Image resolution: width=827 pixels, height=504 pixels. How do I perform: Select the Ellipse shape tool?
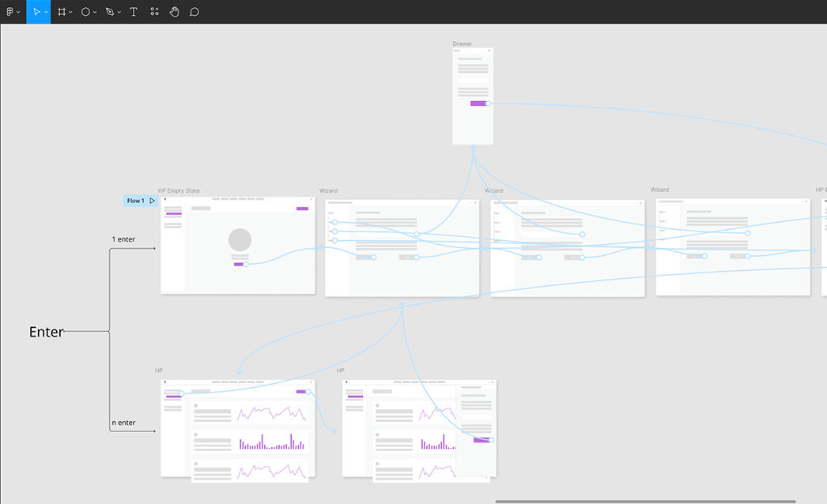[x=85, y=12]
